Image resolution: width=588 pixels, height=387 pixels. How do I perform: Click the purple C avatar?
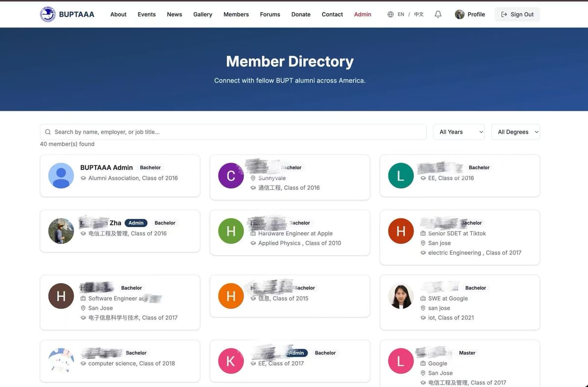(x=231, y=176)
